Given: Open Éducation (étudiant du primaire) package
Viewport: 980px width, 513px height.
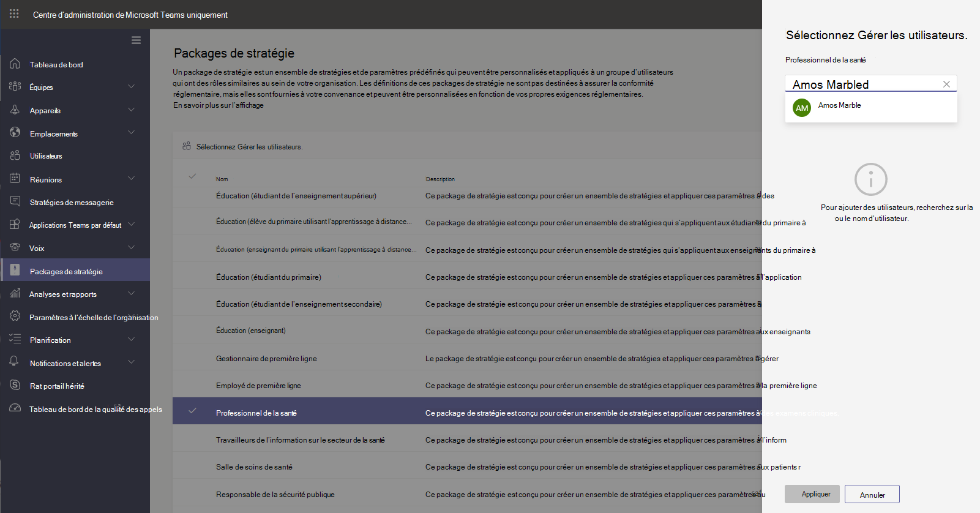Looking at the screenshot, I should (269, 277).
